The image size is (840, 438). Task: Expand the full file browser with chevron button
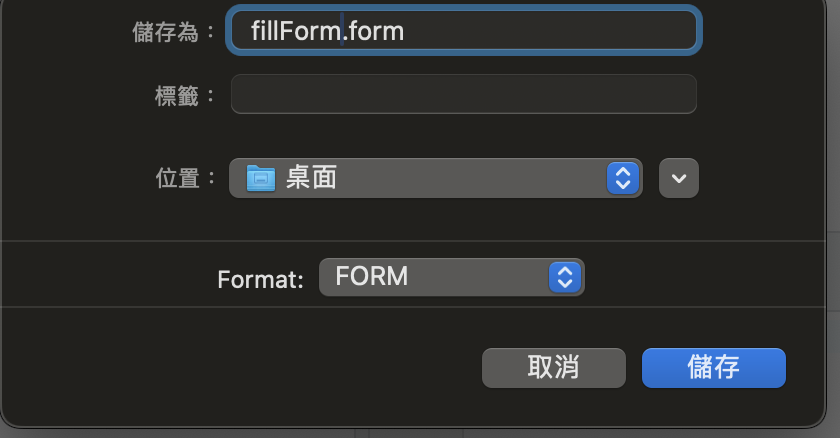[679, 178]
